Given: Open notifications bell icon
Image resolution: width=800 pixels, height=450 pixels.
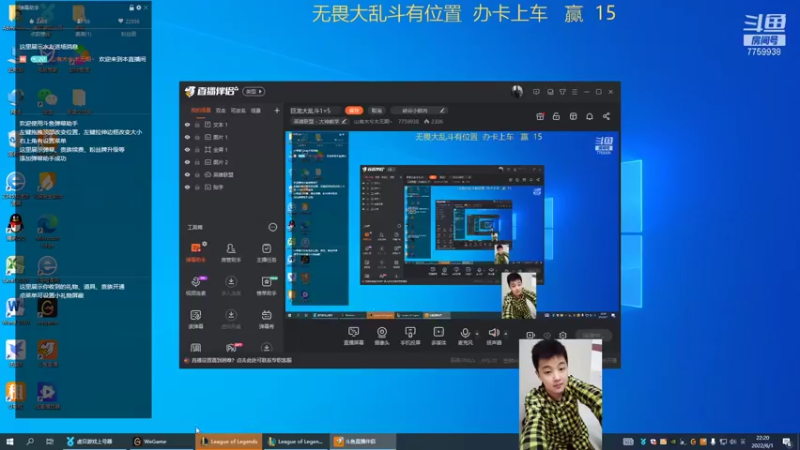Looking at the screenshot, I should point(589,116).
